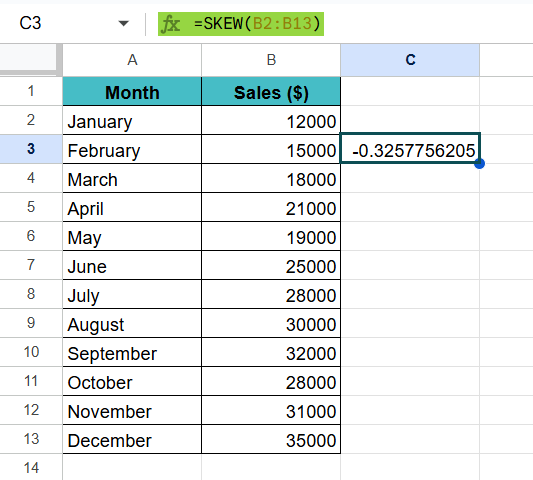Click the skew result -0.3257756205

pos(410,149)
